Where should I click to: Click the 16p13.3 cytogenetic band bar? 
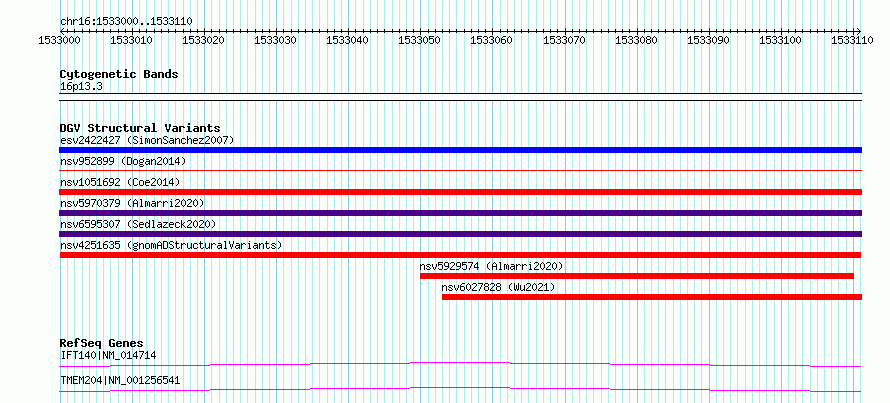(x=460, y=97)
